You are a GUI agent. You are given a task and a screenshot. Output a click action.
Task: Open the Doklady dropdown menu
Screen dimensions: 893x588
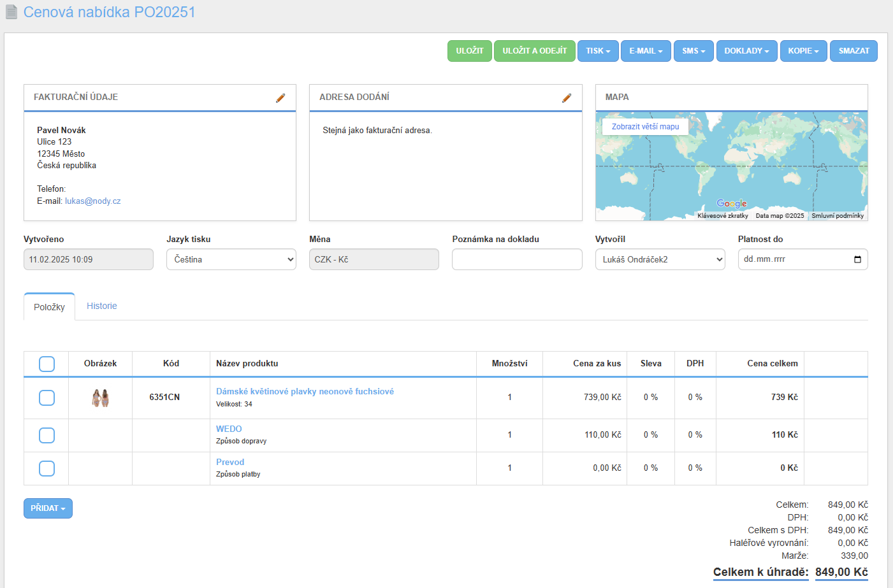click(x=746, y=51)
